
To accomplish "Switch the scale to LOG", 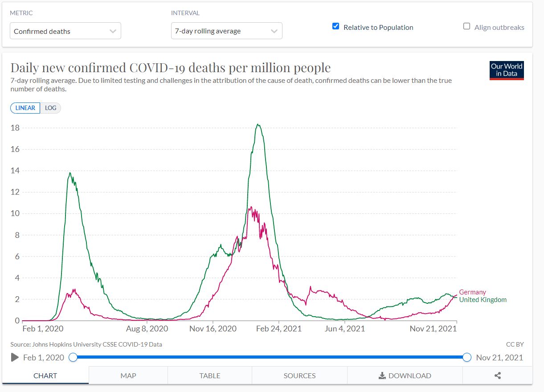I will tap(50, 108).
